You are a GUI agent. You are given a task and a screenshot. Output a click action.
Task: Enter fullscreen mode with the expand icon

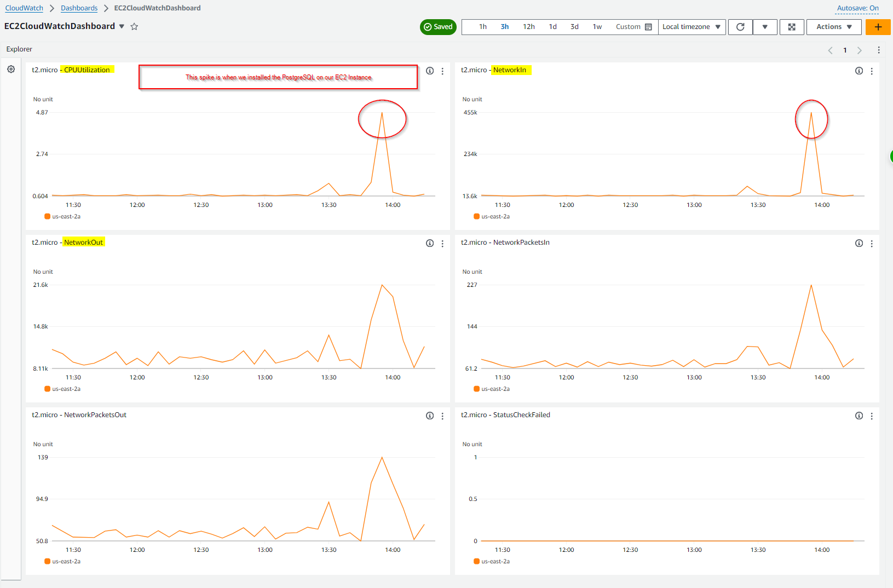click(792, 27)
